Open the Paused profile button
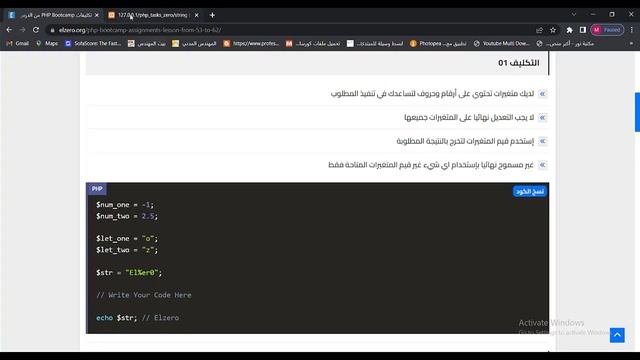The height and width of the screenshot is (360, 640). pos(607,30)
